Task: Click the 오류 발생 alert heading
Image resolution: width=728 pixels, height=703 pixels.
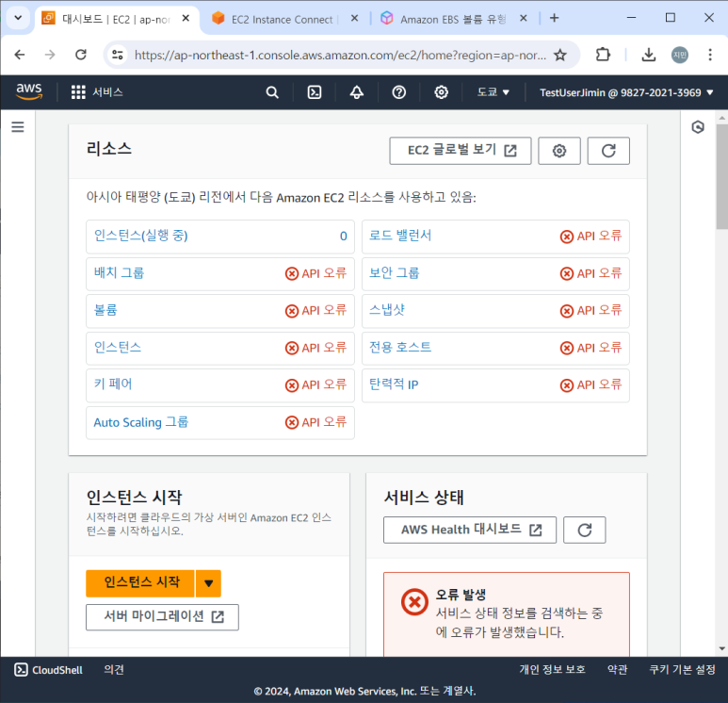Action: pyautogui.click(x=461, y=595)
